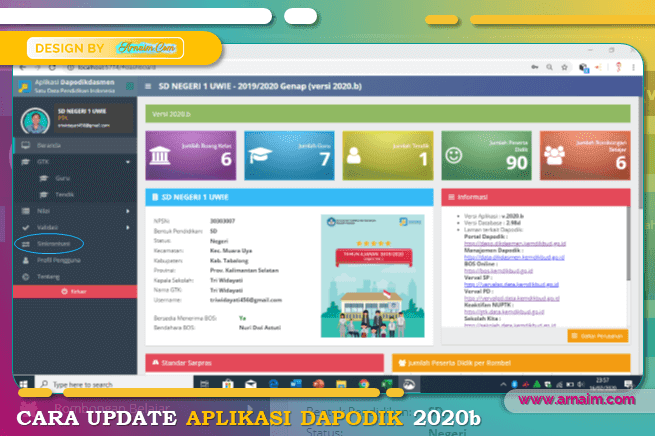Image resolution: width=655 pixels, height=436 pixels.
Task: Click the Jumlah Guru graduation cap icon
Action: (260, 155)
